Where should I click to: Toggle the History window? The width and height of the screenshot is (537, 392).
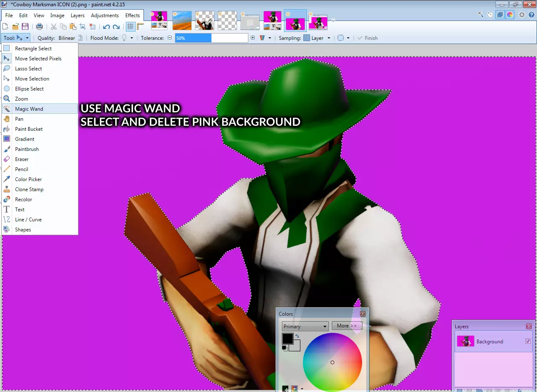click(x=490, y=15)
